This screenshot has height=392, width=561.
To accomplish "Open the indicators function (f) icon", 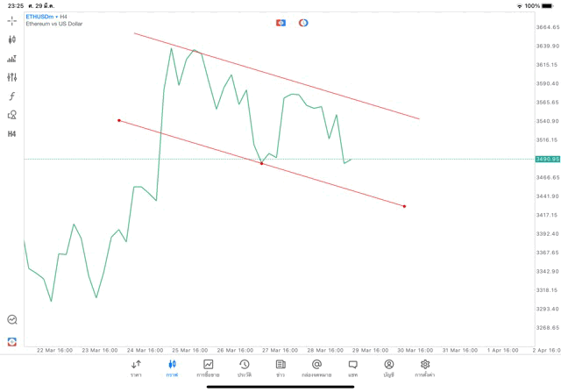I will coord(11,96).
